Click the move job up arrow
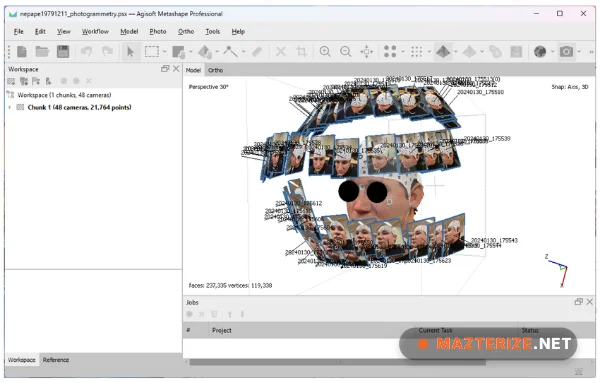This screenshot has height=383, width=600. tap(230, 315)
